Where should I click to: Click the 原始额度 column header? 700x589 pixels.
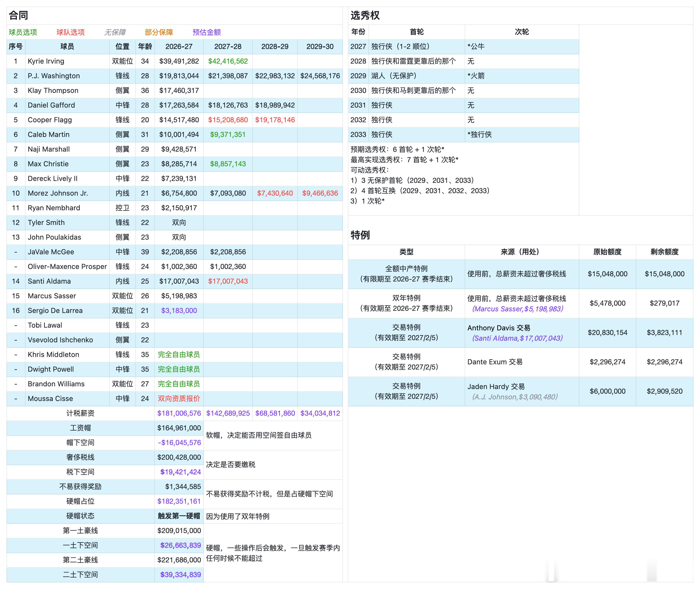608,252
